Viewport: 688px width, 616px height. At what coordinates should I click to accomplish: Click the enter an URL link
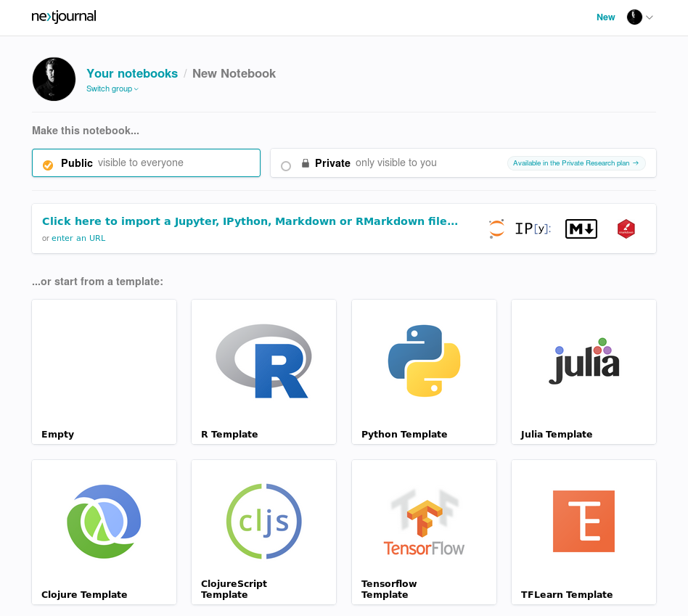coord(78,238)
